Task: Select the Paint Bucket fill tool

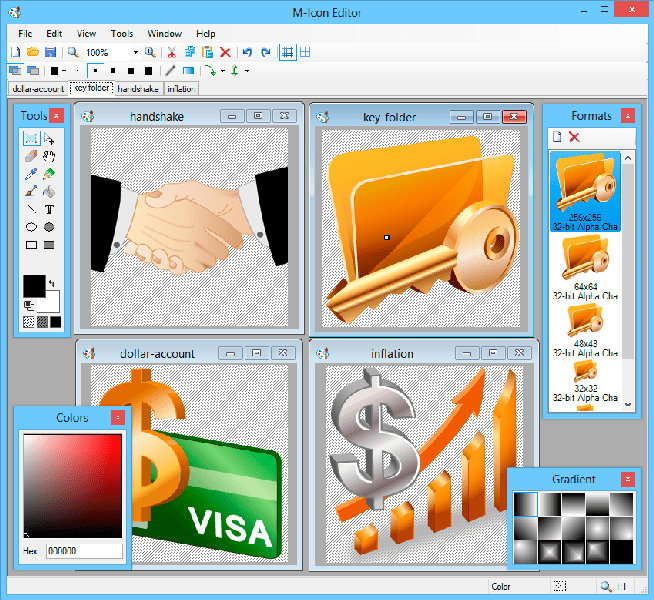Action: (x=49, y=191)
